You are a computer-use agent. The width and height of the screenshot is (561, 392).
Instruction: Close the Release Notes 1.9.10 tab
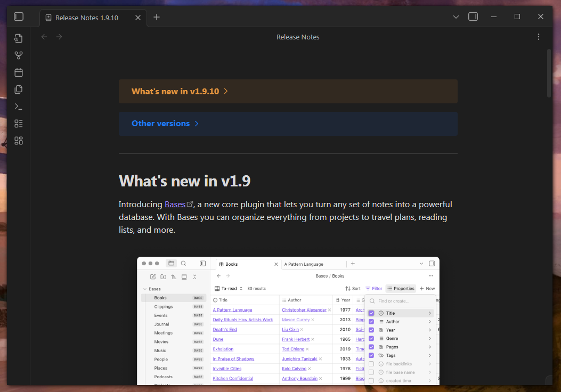tap(138, 18)
